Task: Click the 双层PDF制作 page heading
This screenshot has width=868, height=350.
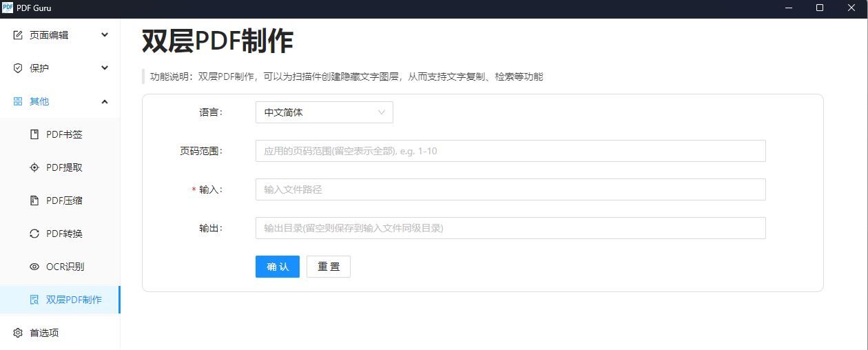Action: pyautogui.click(x=218, y=42)
